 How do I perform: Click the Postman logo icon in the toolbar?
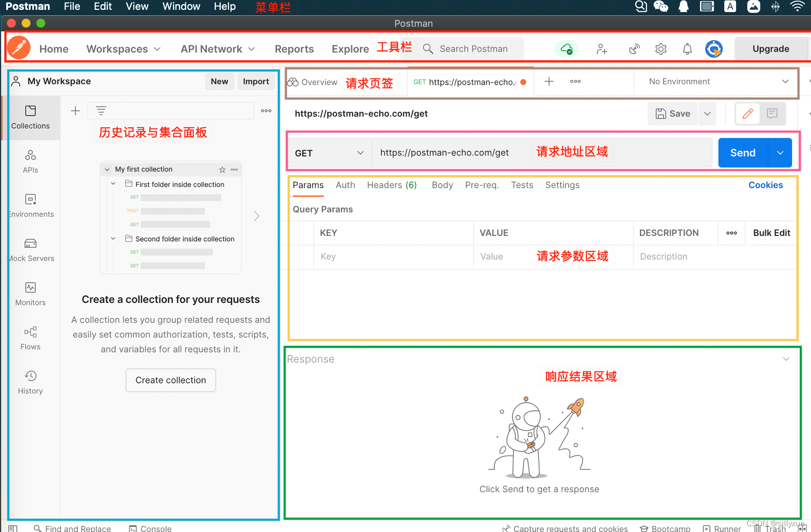point(19,48)
